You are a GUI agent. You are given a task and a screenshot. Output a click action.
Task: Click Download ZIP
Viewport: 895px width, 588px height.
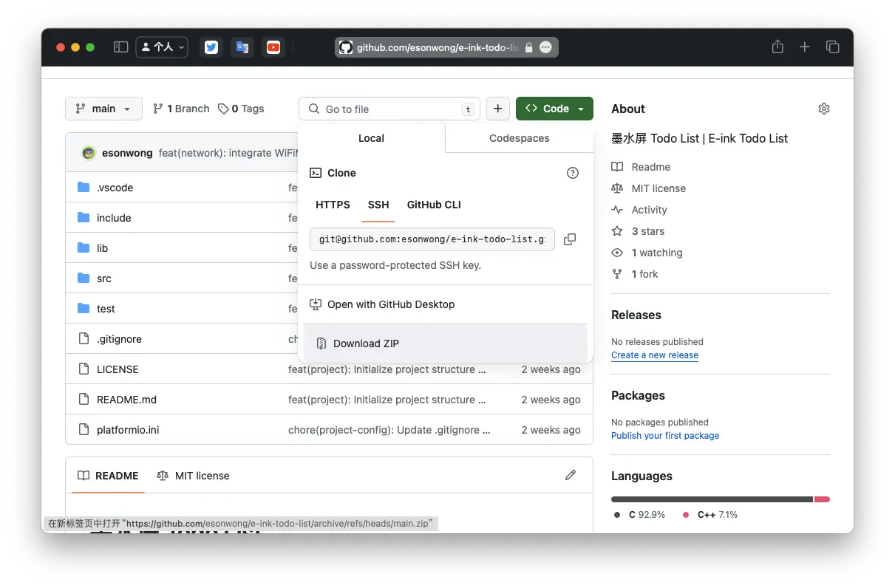click(366, 343)
